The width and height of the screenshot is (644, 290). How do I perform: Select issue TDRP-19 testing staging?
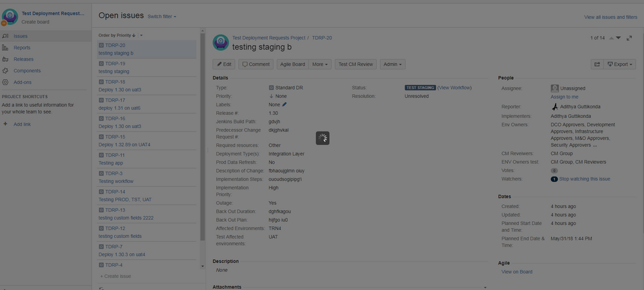click(x=146, y=68)
